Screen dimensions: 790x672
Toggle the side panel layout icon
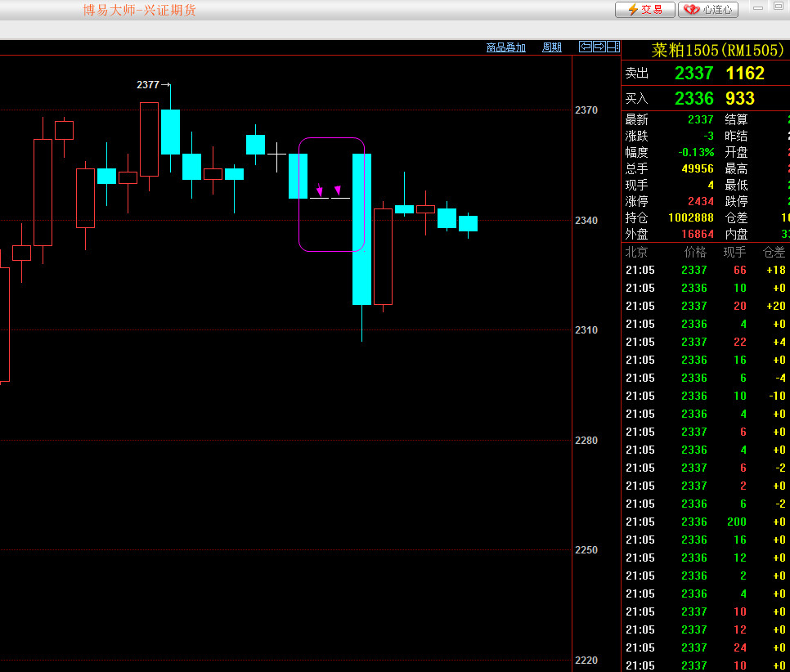pyautogui.click(x=613, y=47)
